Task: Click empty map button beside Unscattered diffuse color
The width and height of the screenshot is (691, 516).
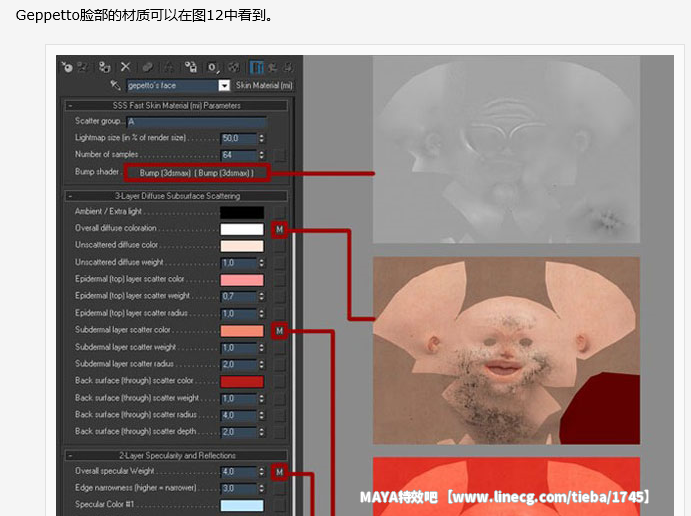Action: [279, 246]
